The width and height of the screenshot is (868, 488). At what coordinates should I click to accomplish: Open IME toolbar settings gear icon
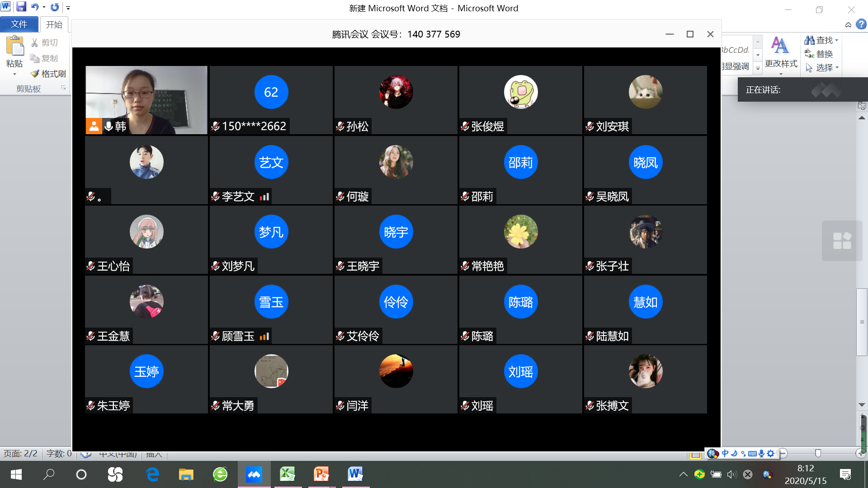coord(771,453)
